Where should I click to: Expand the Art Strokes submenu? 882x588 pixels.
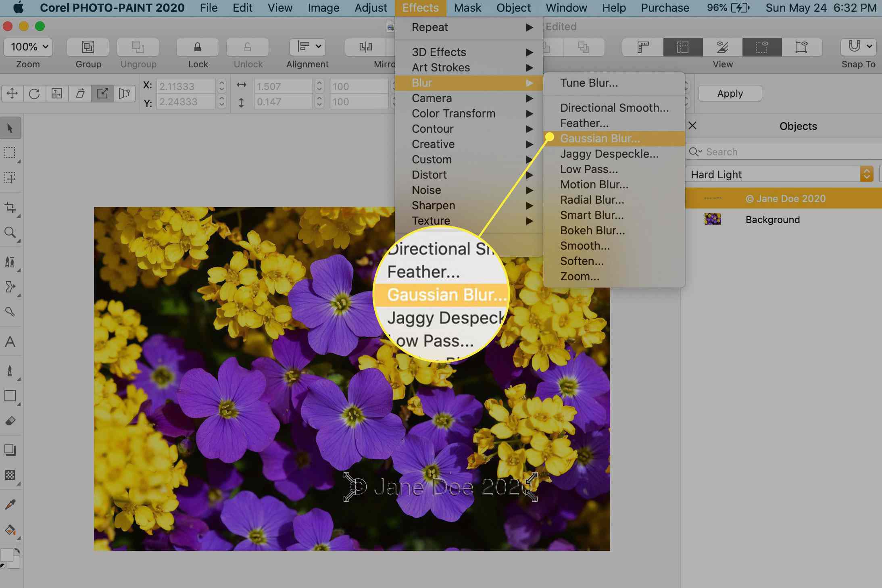tap(469, 67)
